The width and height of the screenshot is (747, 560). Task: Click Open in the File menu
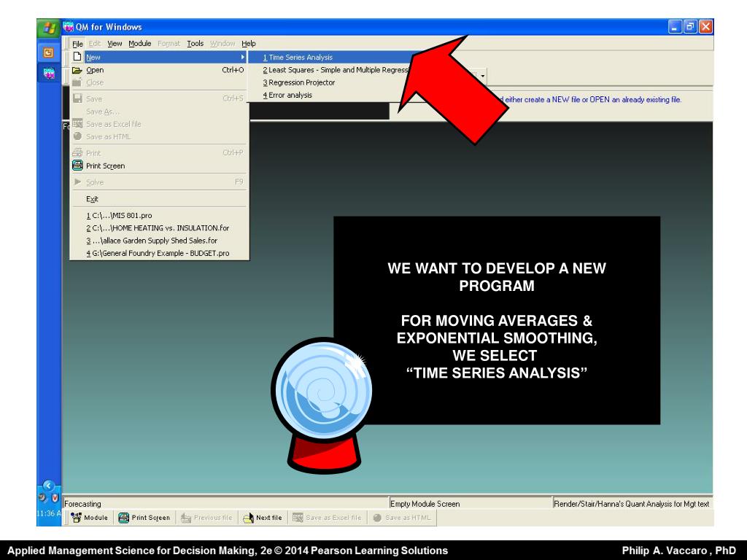(159, 70)
